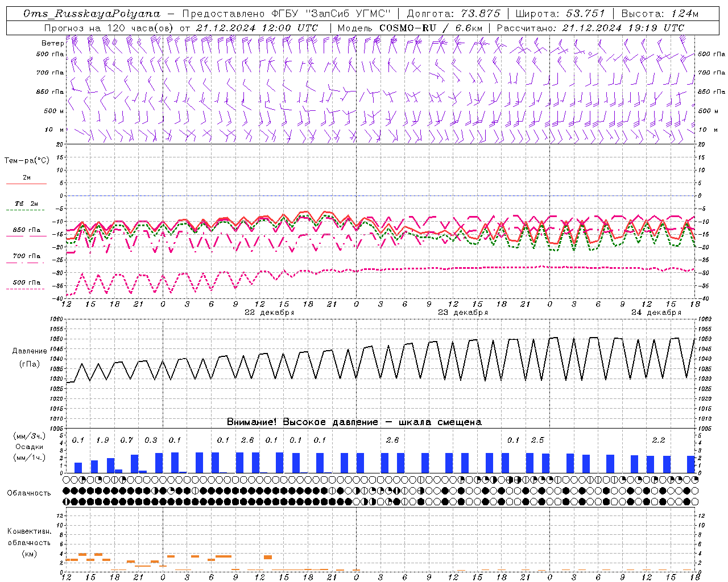Viewport: 728px width, 582px height.
Task: Select the 'Предоставлено ФГБУ "ЗапСиб УГМС"' text
Action: 287,14
